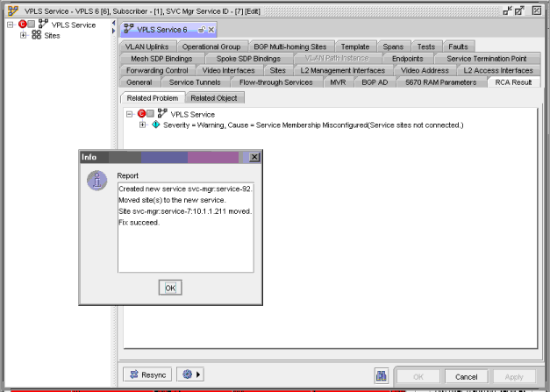The height and width of the screenshot is (392, 550).
Task: Click the Sites icon in navigation tree
Action: coord(36,36)
